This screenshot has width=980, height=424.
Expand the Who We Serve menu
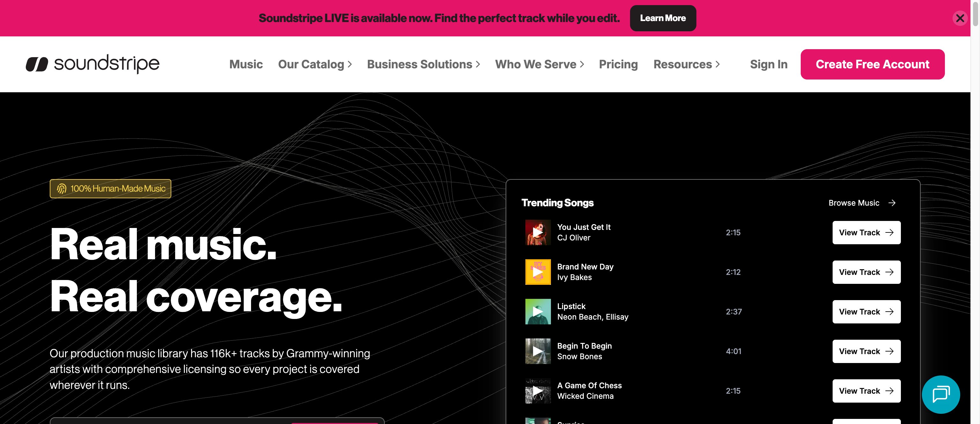pos(539,64)
